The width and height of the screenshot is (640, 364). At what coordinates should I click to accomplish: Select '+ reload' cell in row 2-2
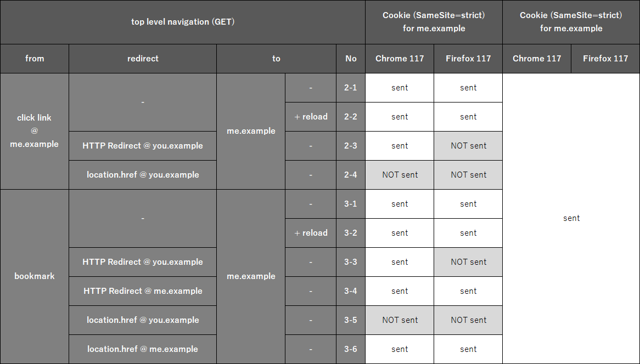coord(311,117)
